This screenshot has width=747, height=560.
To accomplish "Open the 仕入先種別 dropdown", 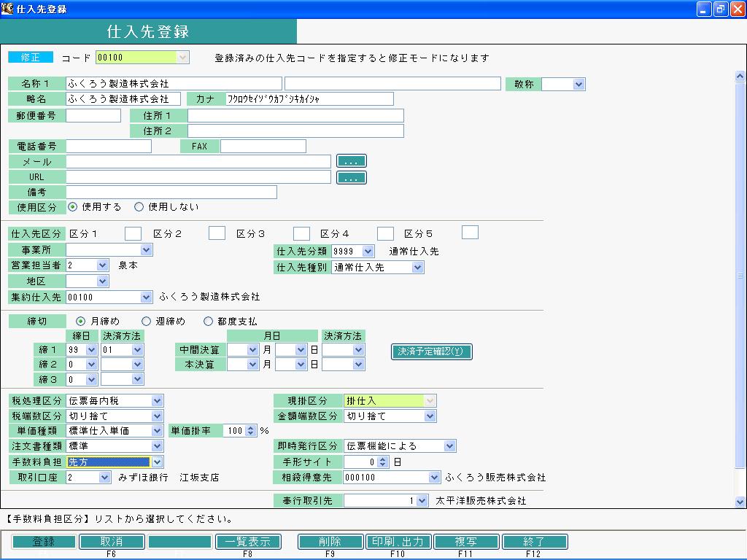I will tap(418, 267).
